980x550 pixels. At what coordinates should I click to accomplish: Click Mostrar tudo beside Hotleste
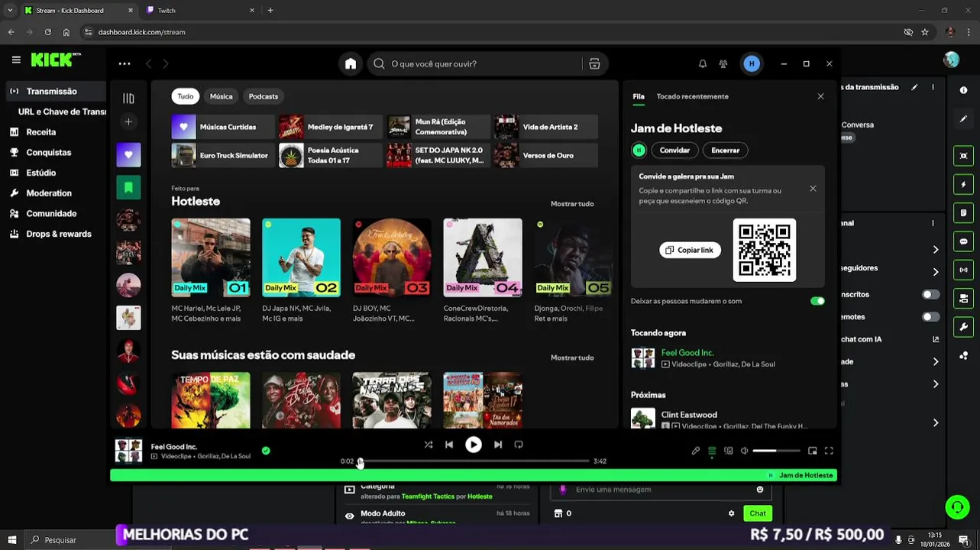click(572, 204)
